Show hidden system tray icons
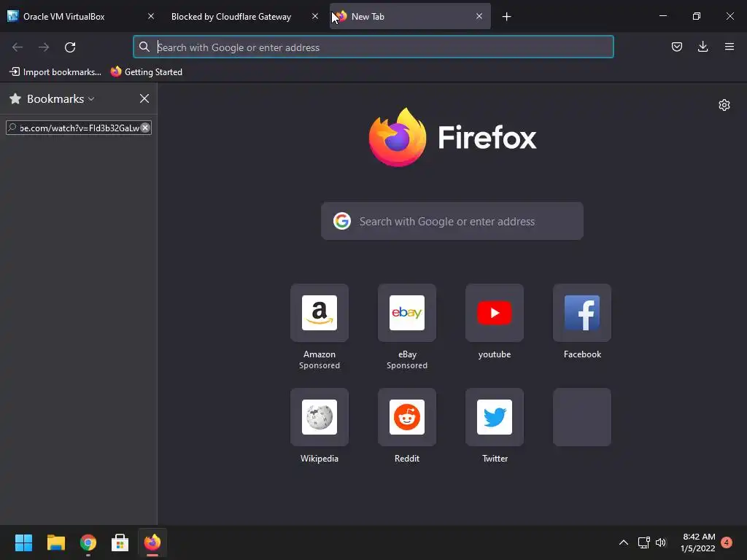 pyautogui.click(x=623, y=542)
